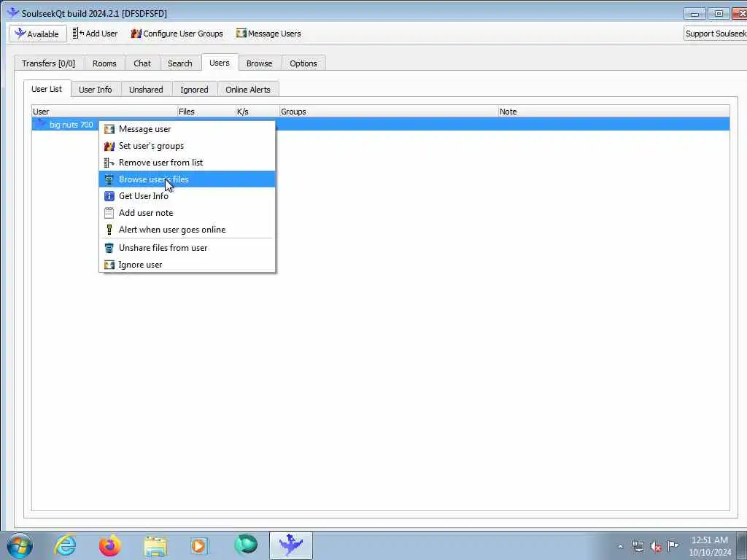Switch to the Search tab
747x560 pixels.
[x=179, y=63]
